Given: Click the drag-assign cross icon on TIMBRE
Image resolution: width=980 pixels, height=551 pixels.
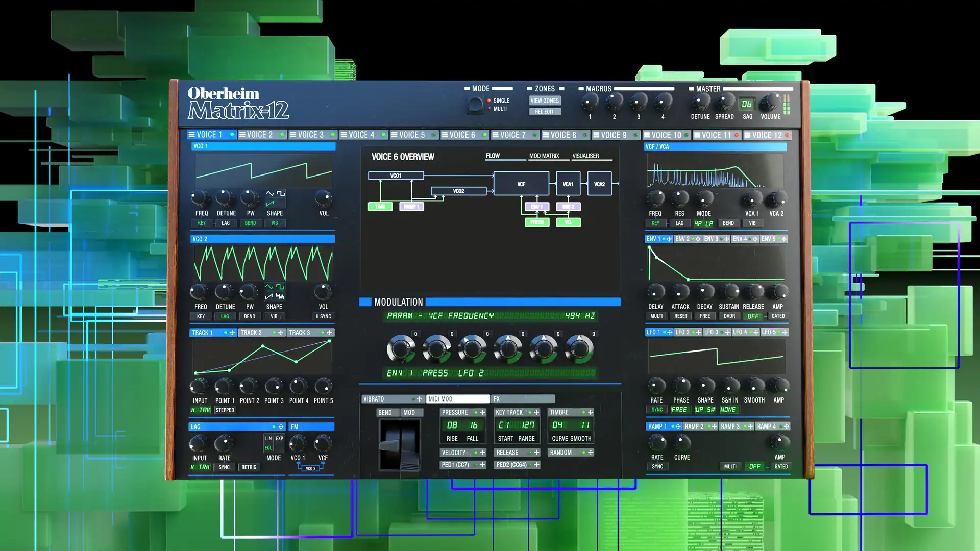Looking at the screenshot, I should click(x=591, y=412).
